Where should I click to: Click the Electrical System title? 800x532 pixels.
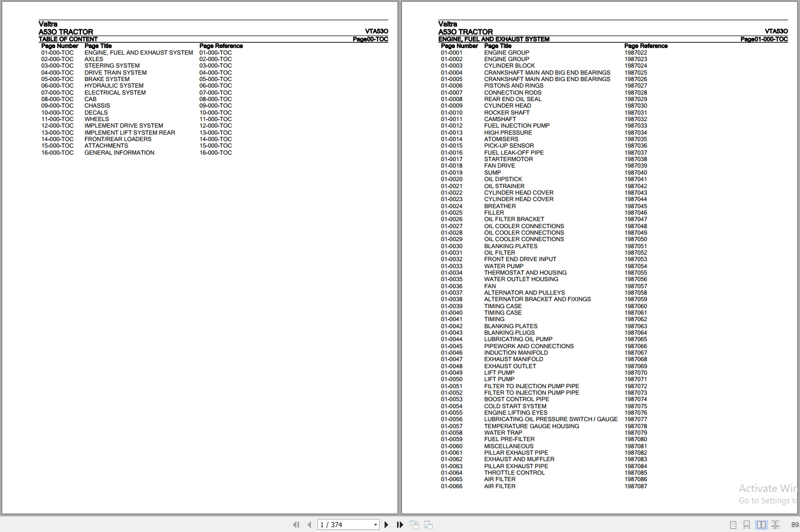tap(115, 92)
